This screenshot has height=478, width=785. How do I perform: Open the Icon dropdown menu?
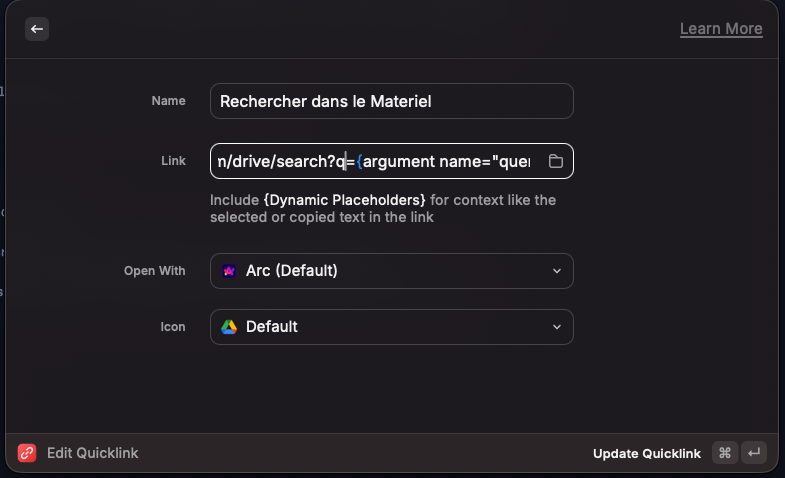pos(391,327)
